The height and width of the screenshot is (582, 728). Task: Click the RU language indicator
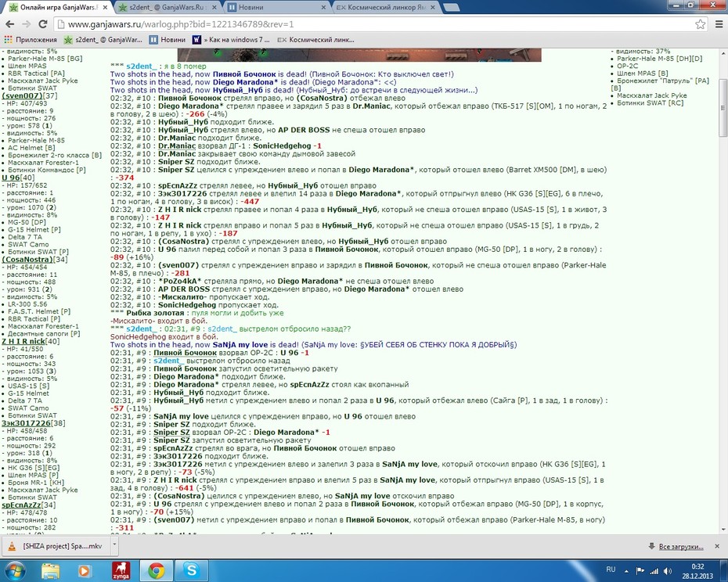pos(611,569)
